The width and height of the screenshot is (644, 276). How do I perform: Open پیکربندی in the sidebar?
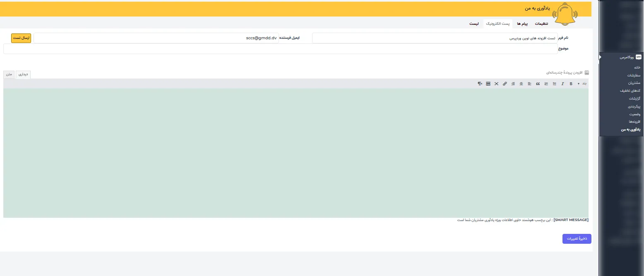[x=634, y=106]
